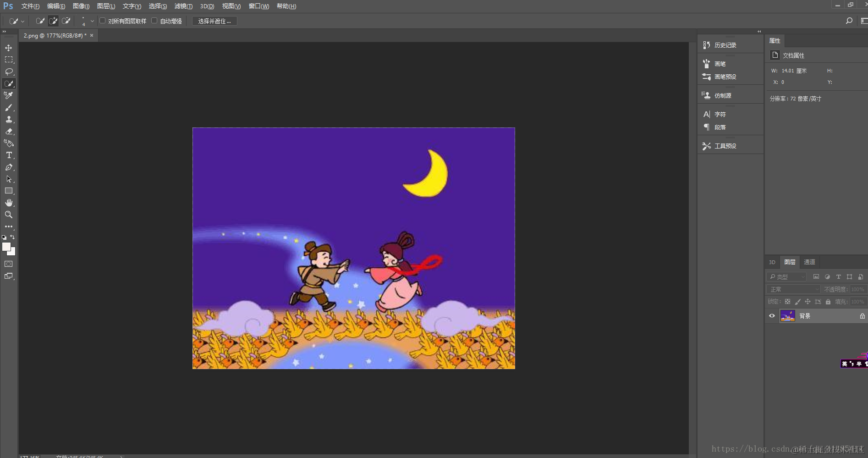Change screen mode at toolbox bottom
Viewport: 868px width, 458px height.
point(9,276)
